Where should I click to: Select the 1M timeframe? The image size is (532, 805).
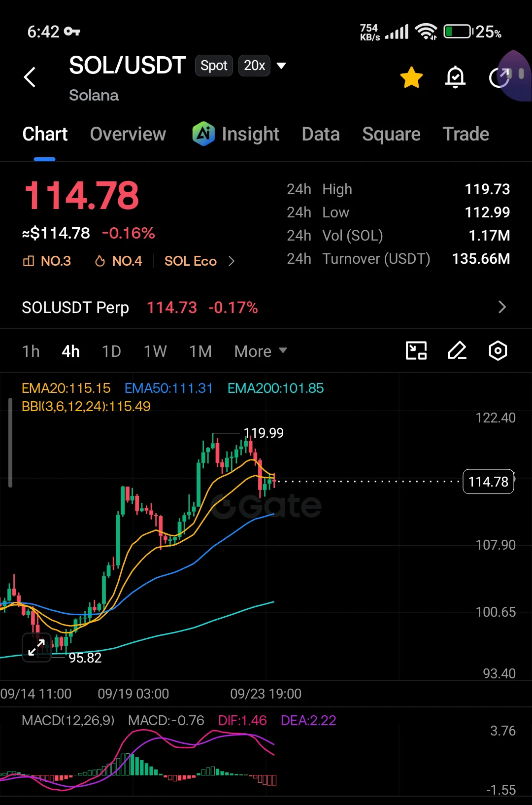click(200, 351)
